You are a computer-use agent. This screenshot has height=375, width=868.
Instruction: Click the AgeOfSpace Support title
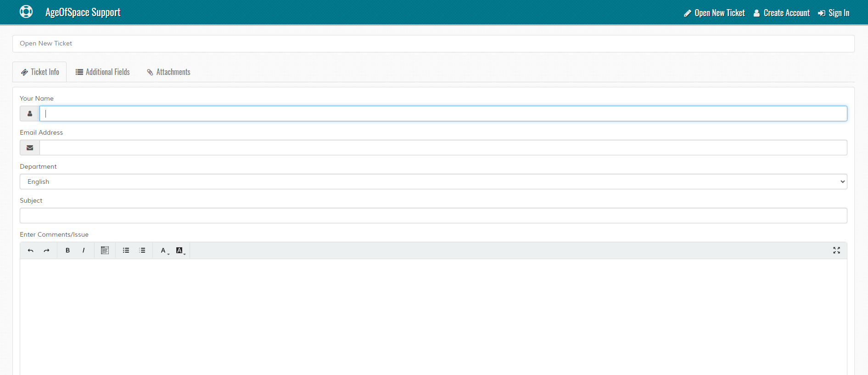point(83,12)
